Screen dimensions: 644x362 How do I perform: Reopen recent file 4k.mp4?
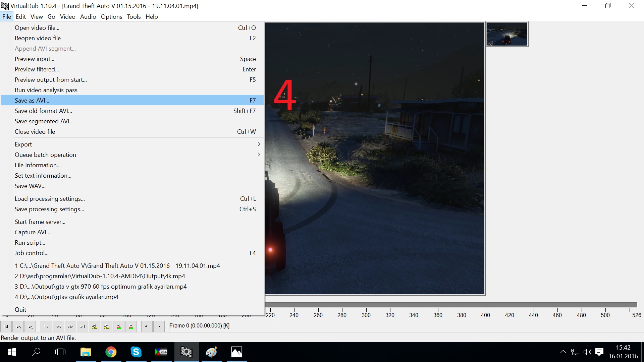100,276
